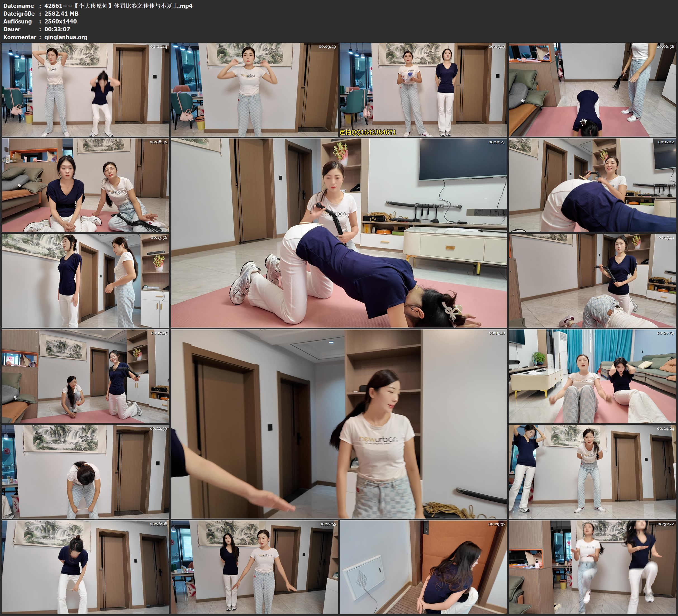
Task: Open the large thumbnail at 00:10:27
Action: point(339,233)
